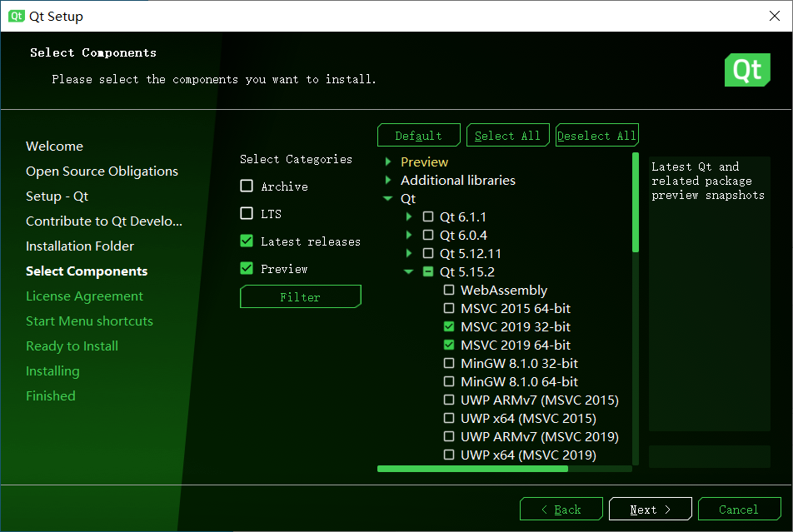This screenshot has width=793, height=532.
Task: Click Contribute to Qt Develo... step
Action: 104,221
